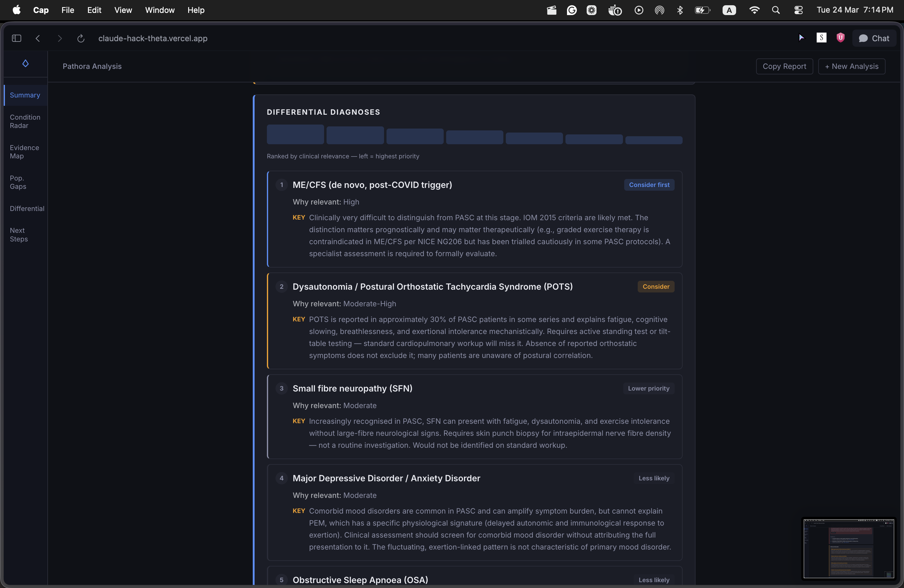Open Spotlight search in menu bar
This screenshot has height=588, width=904.
[775, 10]
